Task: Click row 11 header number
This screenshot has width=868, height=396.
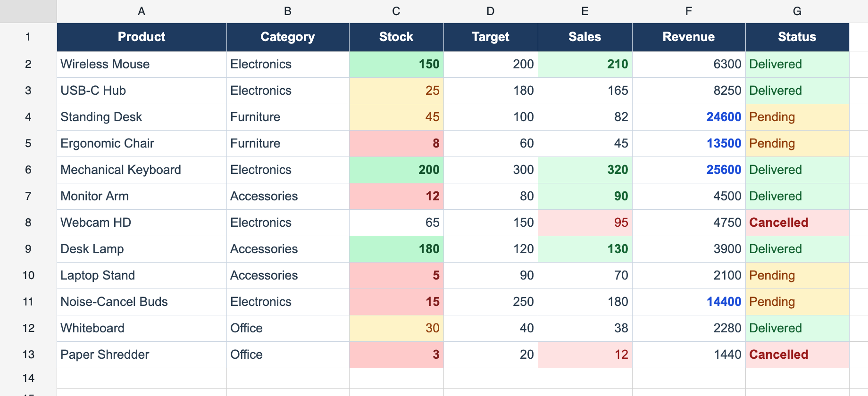Action: 28,302
